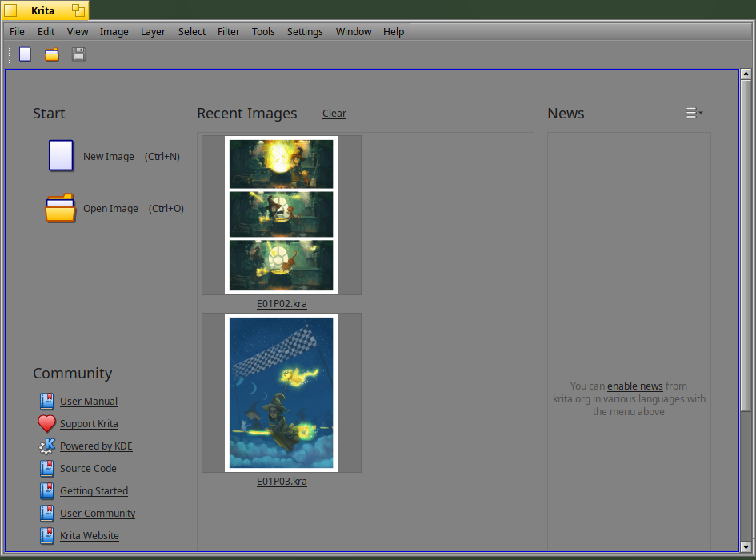Open the Tools menu
Viewport: 756px width, 560px height.
click(263, 31)
